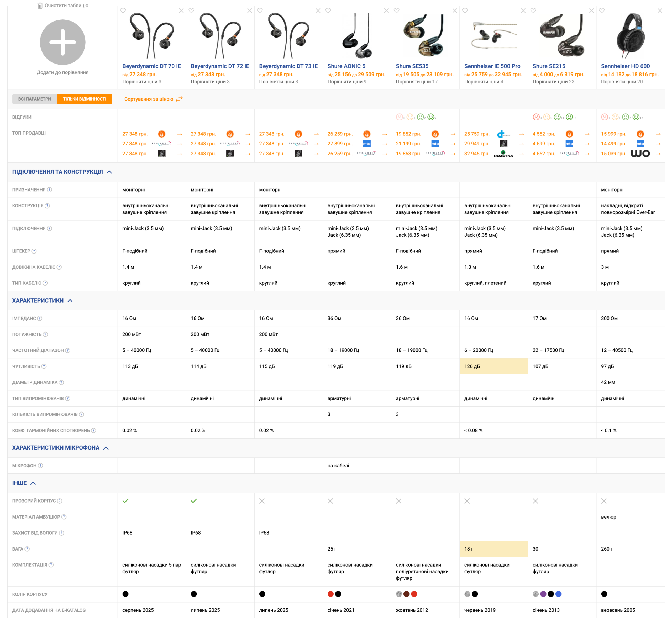
Task: Remove Shure SE535 from comparison
Action: (x=455, y=11)
